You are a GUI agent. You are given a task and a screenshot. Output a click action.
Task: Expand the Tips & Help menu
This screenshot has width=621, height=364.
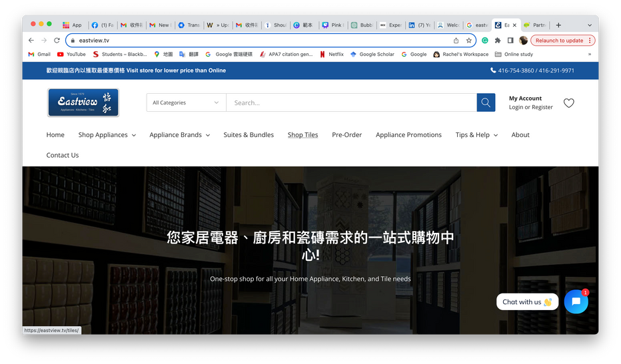tap(477, 135)
